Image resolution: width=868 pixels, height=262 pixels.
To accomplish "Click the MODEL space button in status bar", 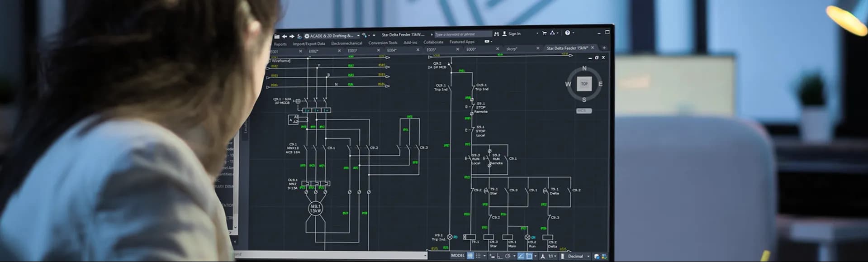I will pyautogui.click(x=458, y=256).
